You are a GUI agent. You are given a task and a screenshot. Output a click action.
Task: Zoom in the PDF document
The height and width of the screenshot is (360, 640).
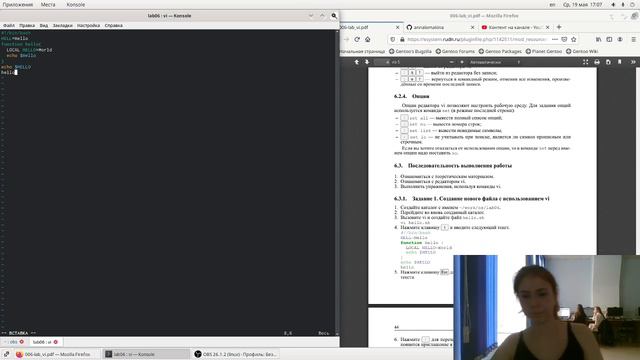462,62
